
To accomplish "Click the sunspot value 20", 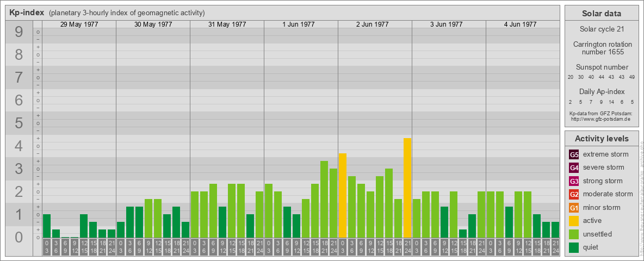I will pos(571,77).
